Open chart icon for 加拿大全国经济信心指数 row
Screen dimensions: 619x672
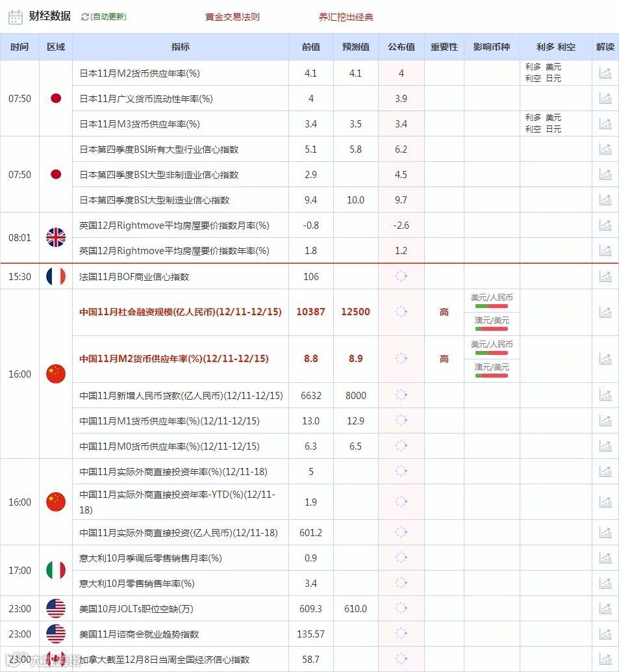pos(605,659)
